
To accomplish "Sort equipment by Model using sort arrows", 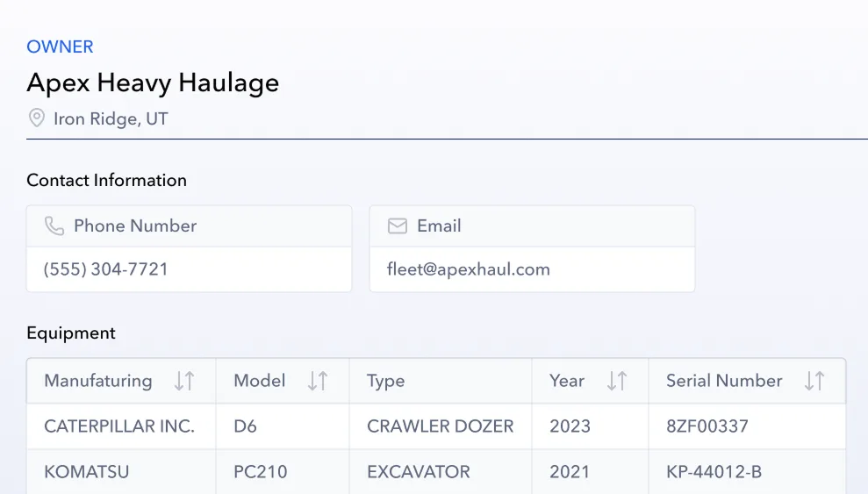I will (318, 381).
